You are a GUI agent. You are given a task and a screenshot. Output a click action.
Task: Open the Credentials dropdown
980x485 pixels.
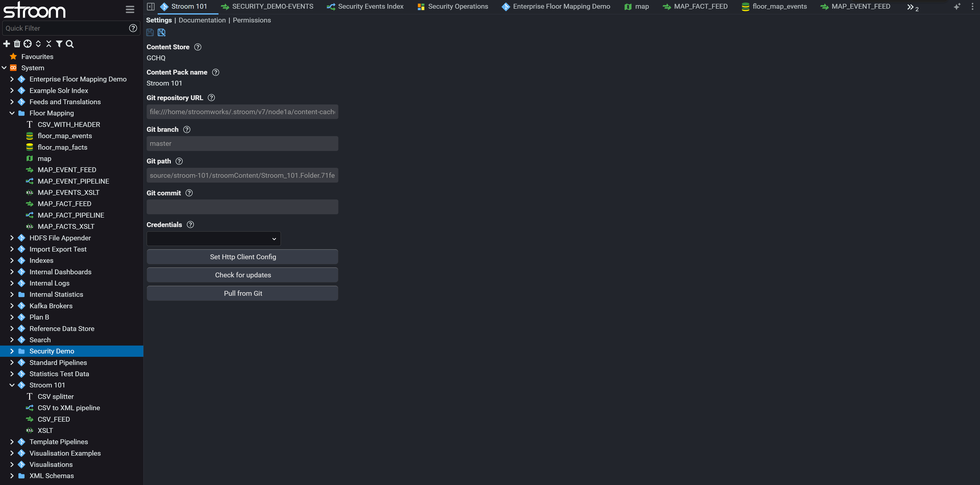pyautogui.click(x=213, y=239)
